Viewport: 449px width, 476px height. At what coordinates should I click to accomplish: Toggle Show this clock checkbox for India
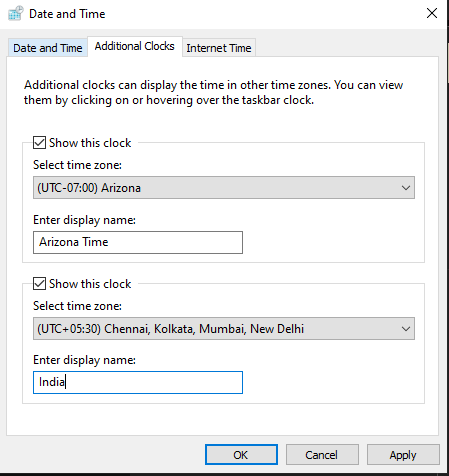(39, 284)
